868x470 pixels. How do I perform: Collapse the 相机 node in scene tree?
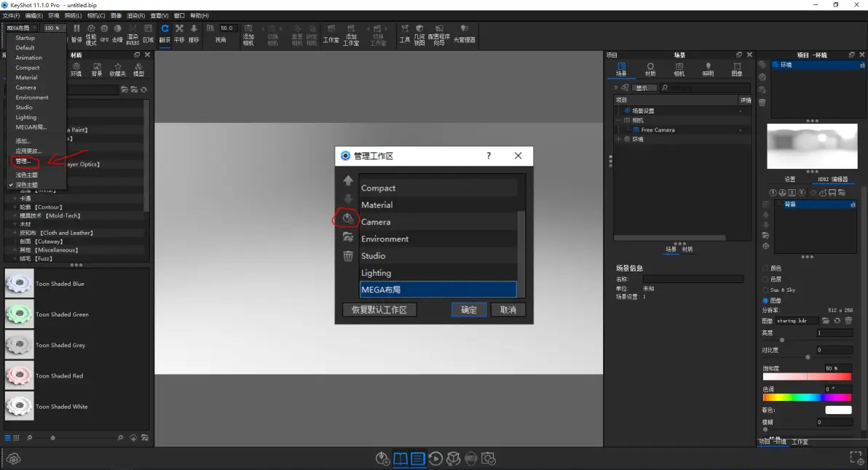click(x=619, y=120)
